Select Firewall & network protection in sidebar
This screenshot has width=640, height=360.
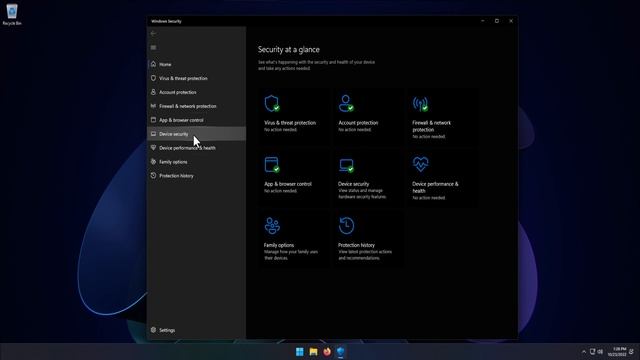pos(196,106)
